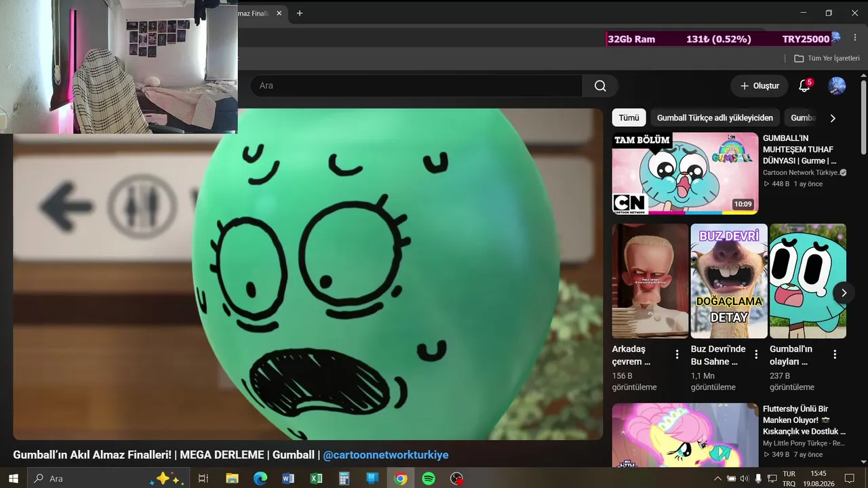The height and width of the screenshot is (488, 868).
Task: Show next shorts with the shelf arrow
Action: pyautogui.click(x=844, y=293)
